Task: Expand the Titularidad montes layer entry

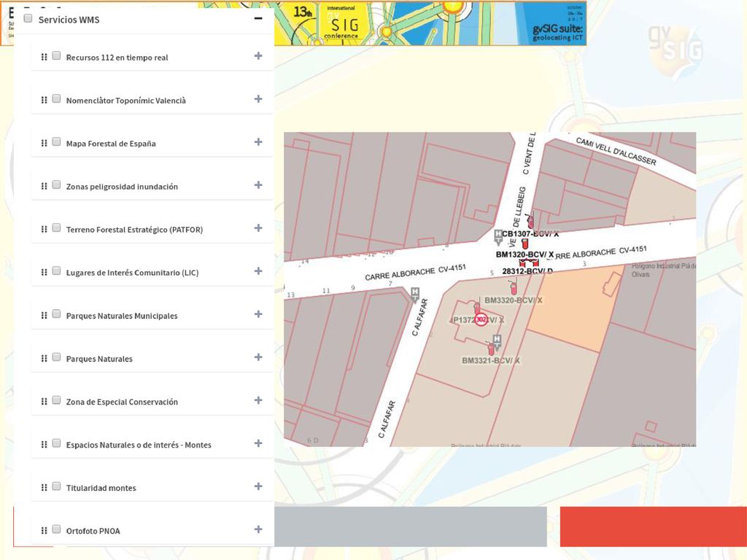Action: click(258, 486)
